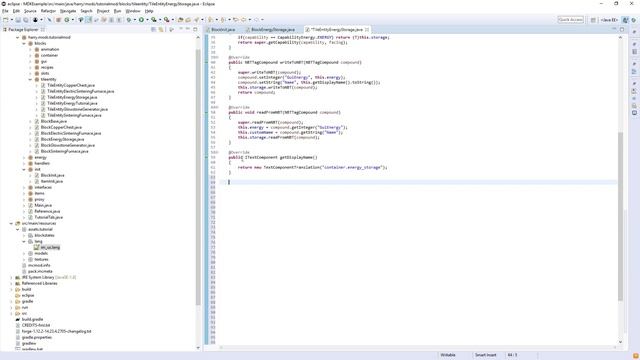Open the Edit menu
The height and width of the screenshot is (360, 640).
point(16,11)
